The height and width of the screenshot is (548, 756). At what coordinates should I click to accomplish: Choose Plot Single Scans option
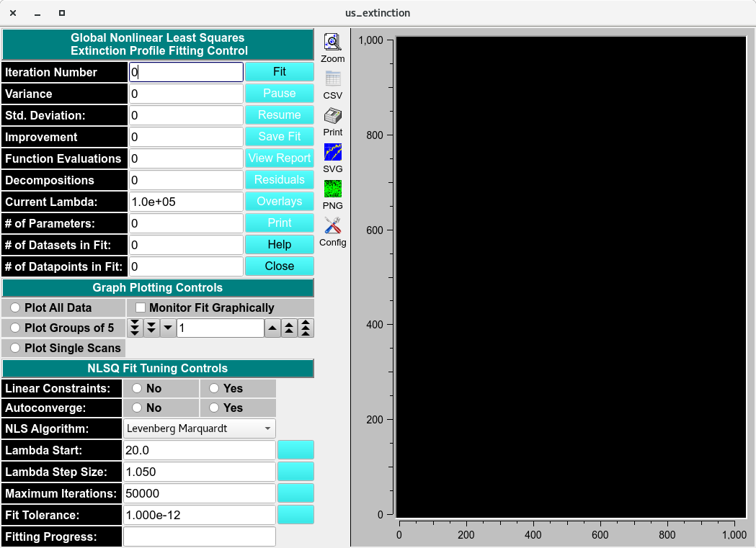(15, 348)
